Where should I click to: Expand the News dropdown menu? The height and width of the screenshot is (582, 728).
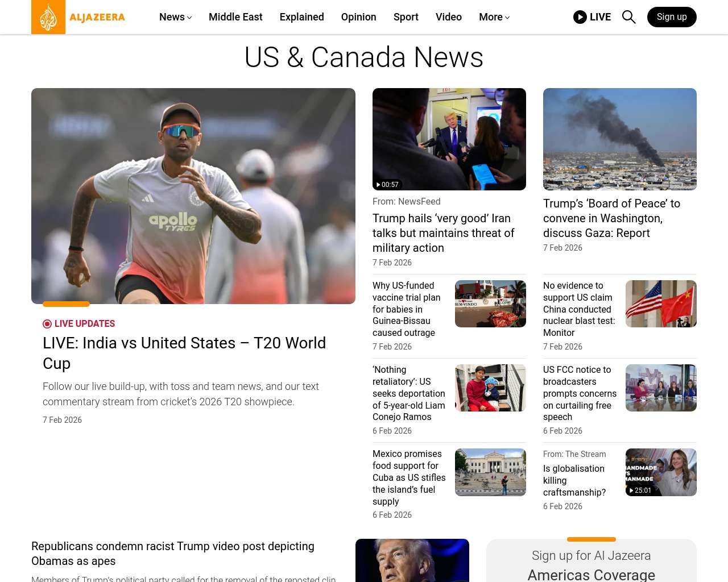point(175,17)
